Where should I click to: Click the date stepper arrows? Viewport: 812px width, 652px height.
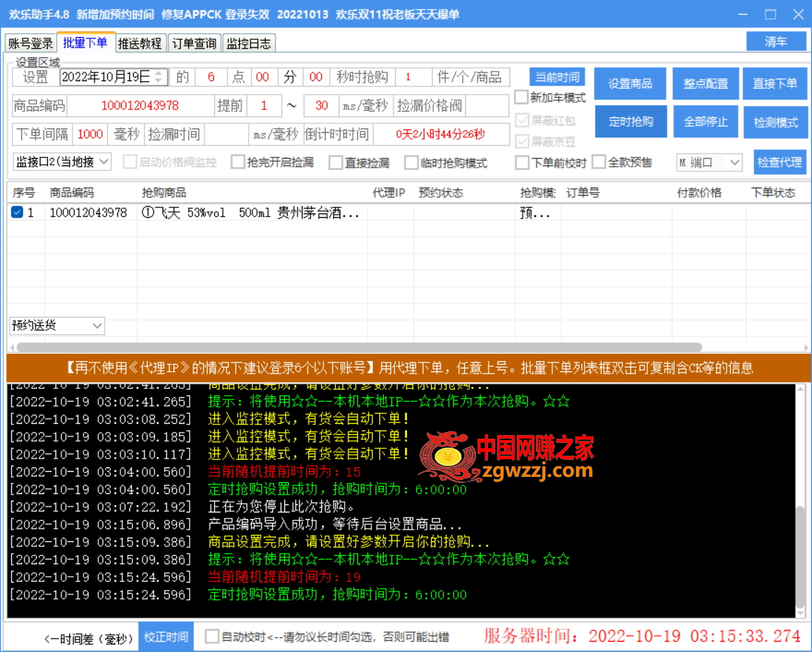(x=159, y=78)
